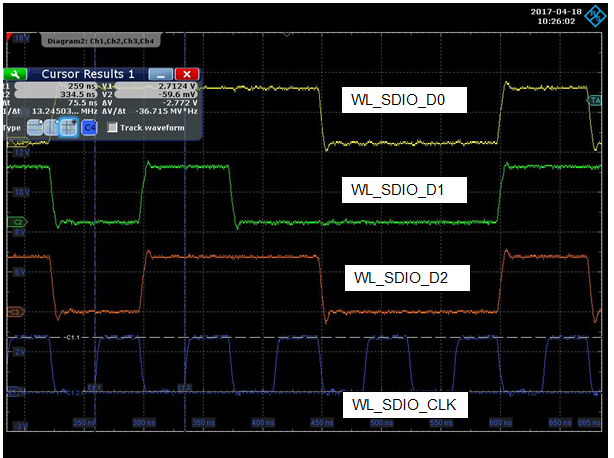614x458 pixels.
Task: Click the WL_SDIO_D0 label
Action: [404, 100]
